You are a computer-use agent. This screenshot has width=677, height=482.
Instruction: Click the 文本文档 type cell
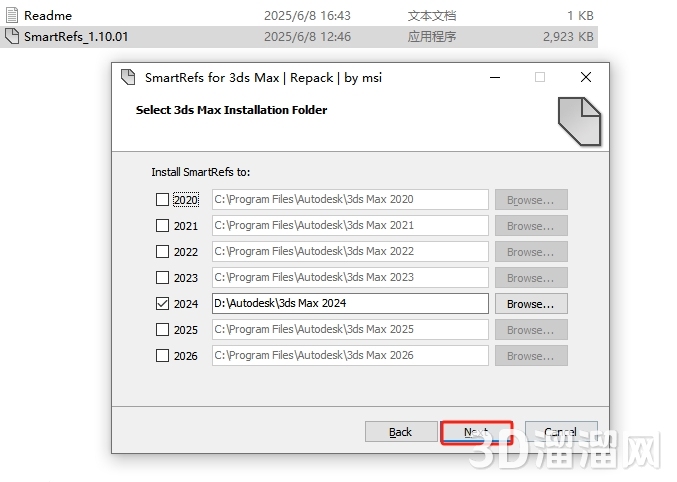432,16
